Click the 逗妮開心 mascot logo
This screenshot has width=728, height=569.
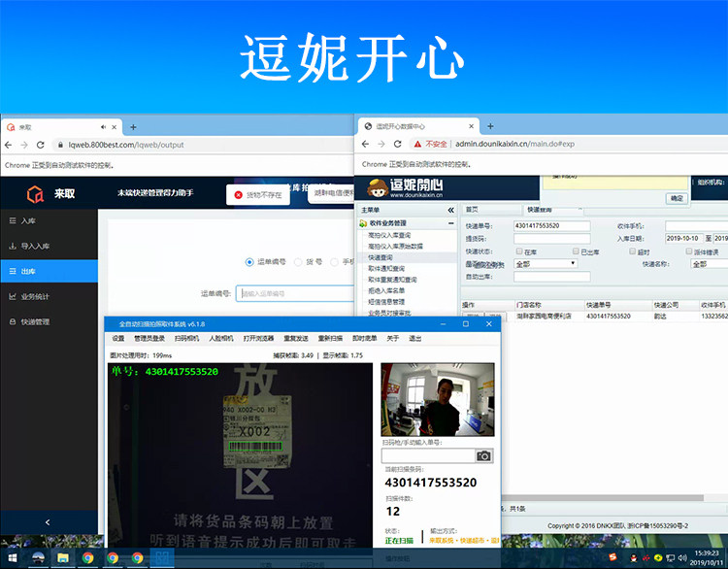(x=378, y=188)
